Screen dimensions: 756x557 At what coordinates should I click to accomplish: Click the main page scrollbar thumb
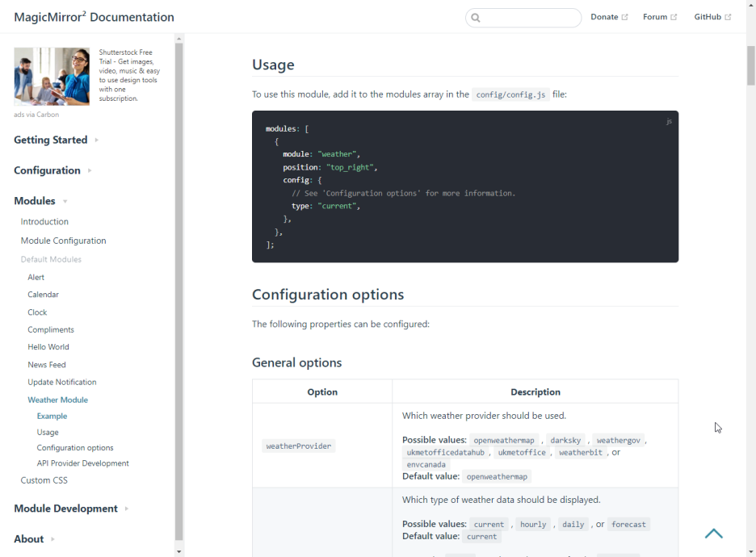pos(750,65)
